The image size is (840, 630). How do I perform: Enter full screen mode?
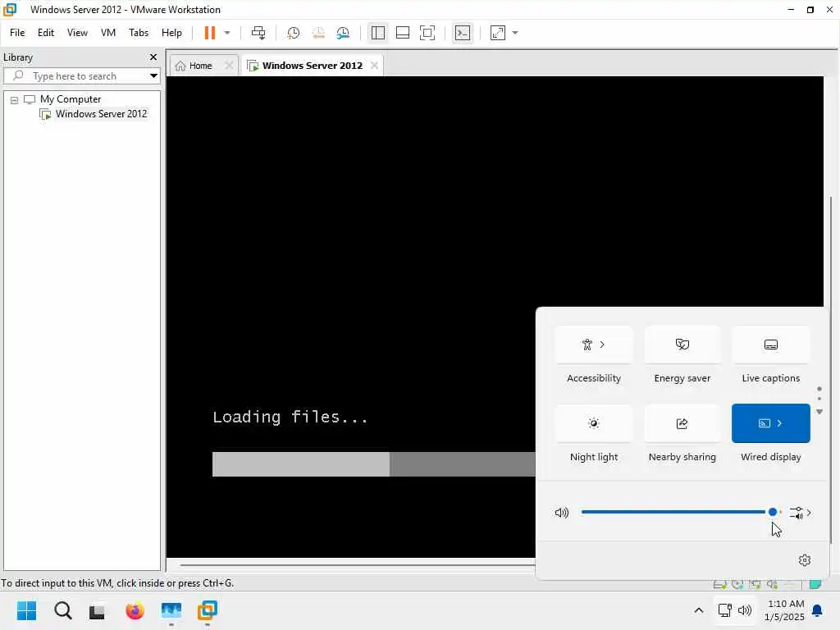click(427, 33)
